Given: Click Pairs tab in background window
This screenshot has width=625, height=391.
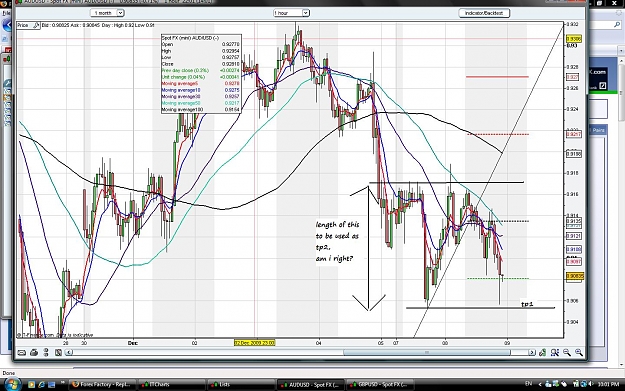Looking at the screenshot, I should tap(598, 130).
